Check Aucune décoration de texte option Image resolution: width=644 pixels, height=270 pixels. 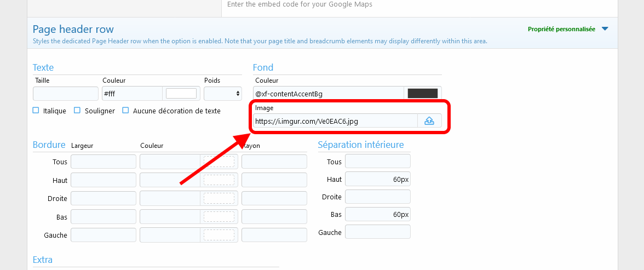pos(125,111)
